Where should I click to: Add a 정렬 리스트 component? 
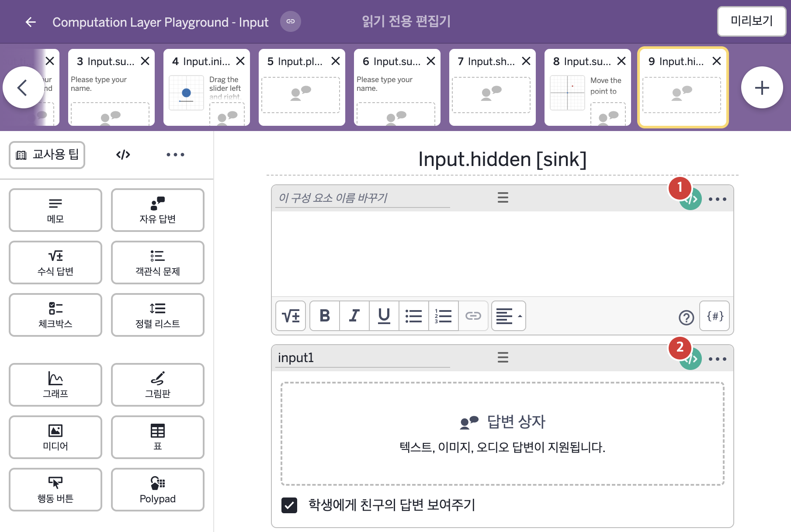point(158,315)
